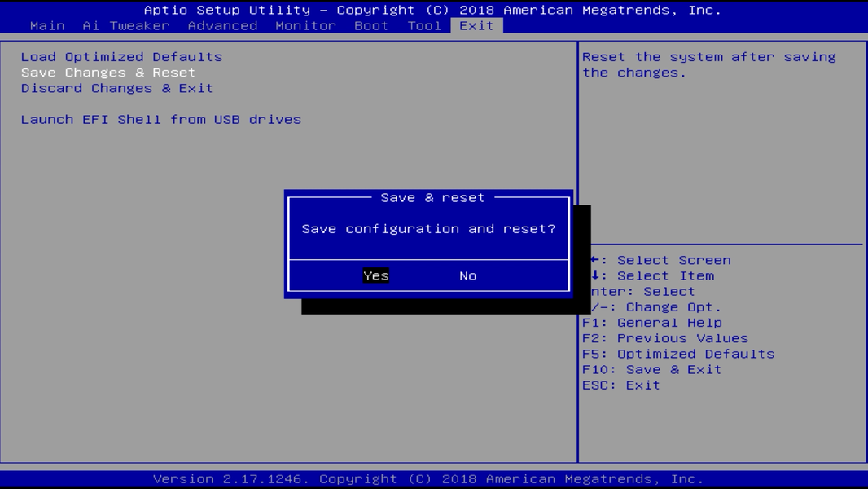This screenshot has height=489, width=868.
Task: Click the Exit tab
Action: pos(476,25)
